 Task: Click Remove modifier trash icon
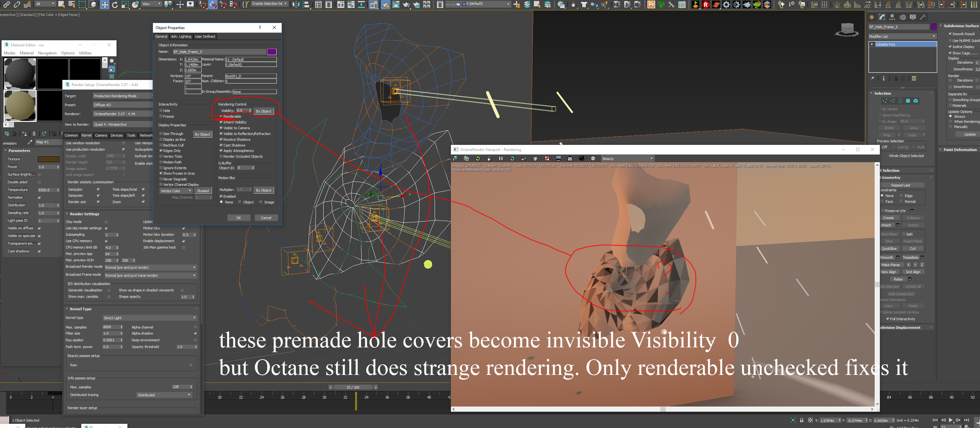[903, 78]
